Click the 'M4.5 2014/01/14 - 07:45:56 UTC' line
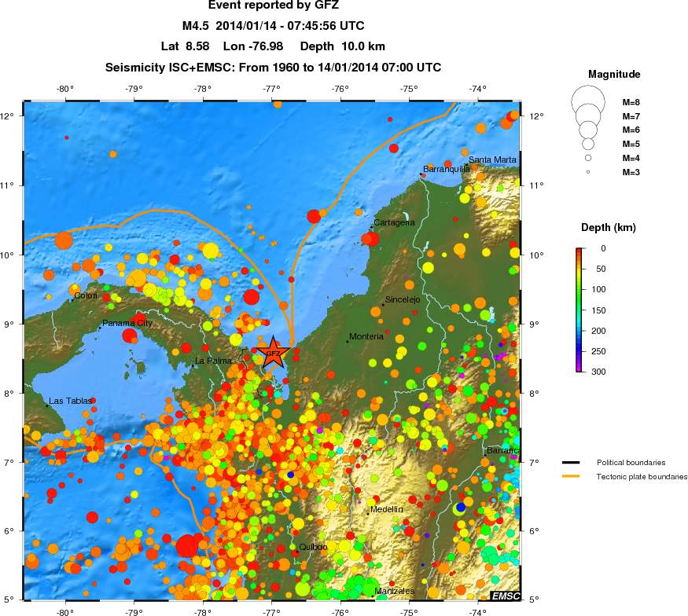This screenshot has width=688, height=616. (274, 26)
